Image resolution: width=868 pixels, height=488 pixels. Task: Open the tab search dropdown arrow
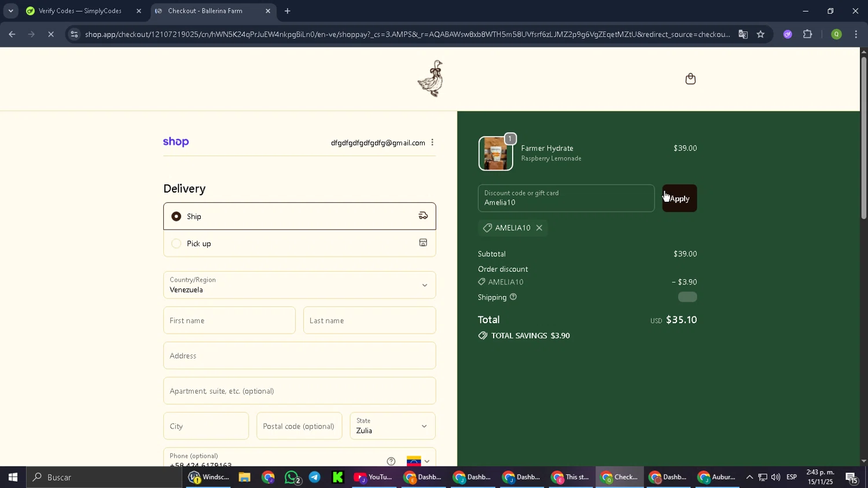click(10, 11)
